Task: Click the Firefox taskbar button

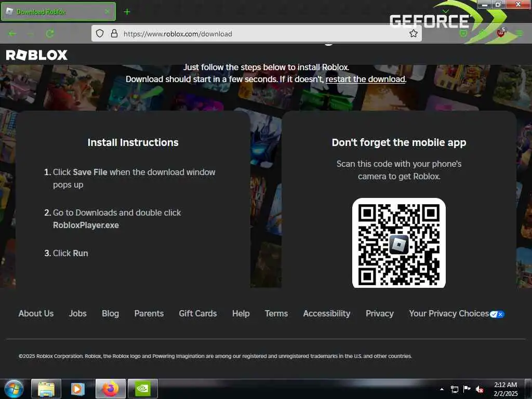Action: 111,389
